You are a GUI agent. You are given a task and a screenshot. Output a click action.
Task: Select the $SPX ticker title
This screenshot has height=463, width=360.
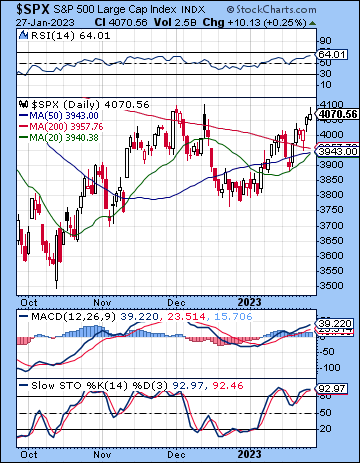[33, 9]
